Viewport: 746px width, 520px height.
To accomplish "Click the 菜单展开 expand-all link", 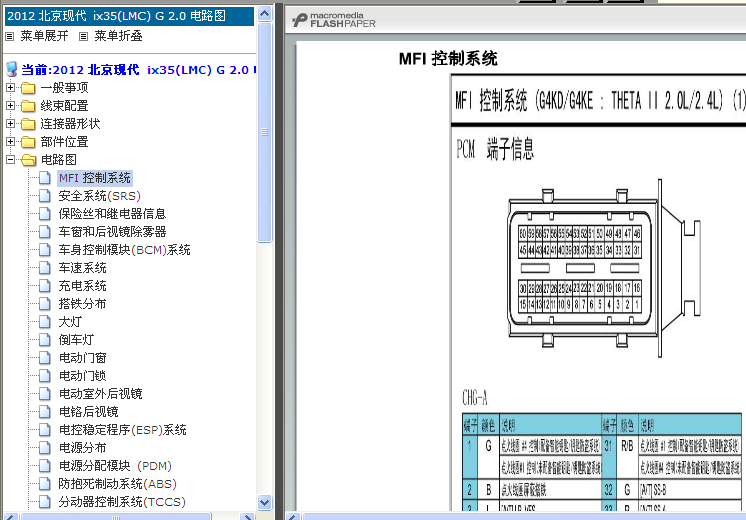I will tap(44, 36).
